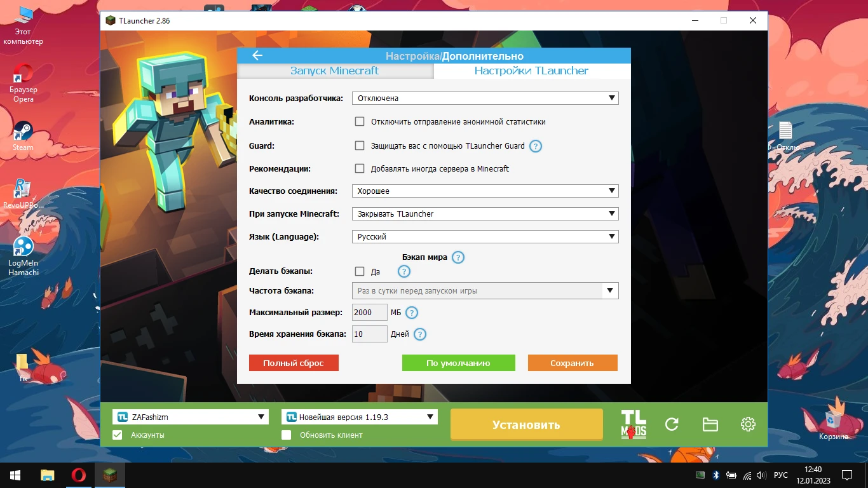Click the help icon beside Бэкап мира
Viewport: 868px width, 488px height.
(x=459, y=257)
